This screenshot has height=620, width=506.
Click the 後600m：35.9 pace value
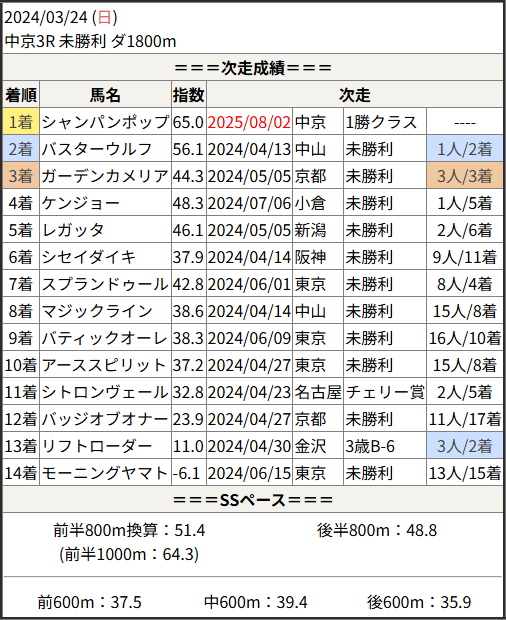click(x=419, y=602)
